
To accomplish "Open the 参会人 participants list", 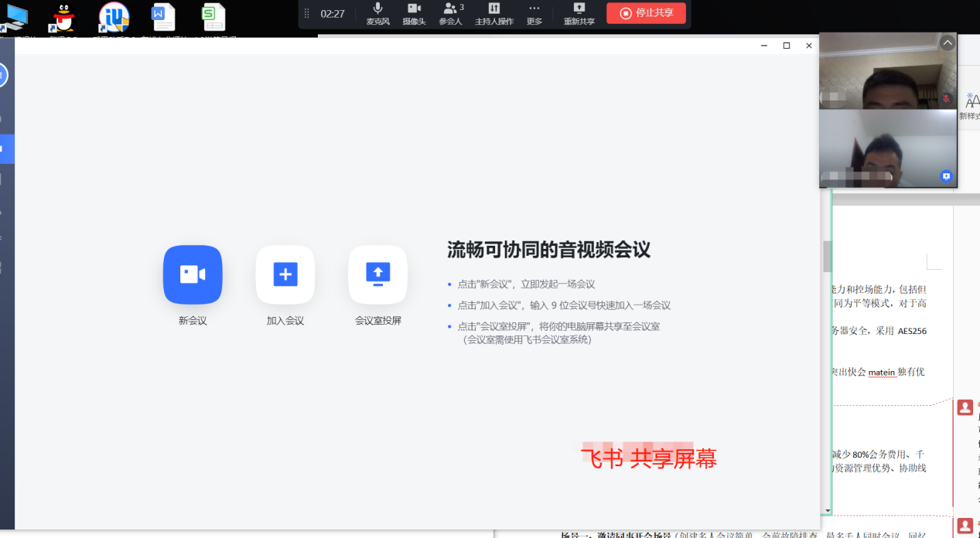I will 451,14.
